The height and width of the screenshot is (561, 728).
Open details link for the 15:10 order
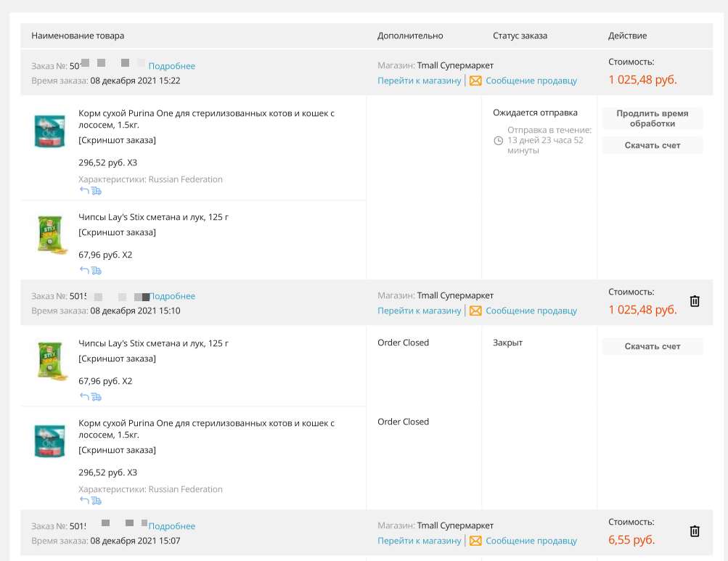coord(172,296)
